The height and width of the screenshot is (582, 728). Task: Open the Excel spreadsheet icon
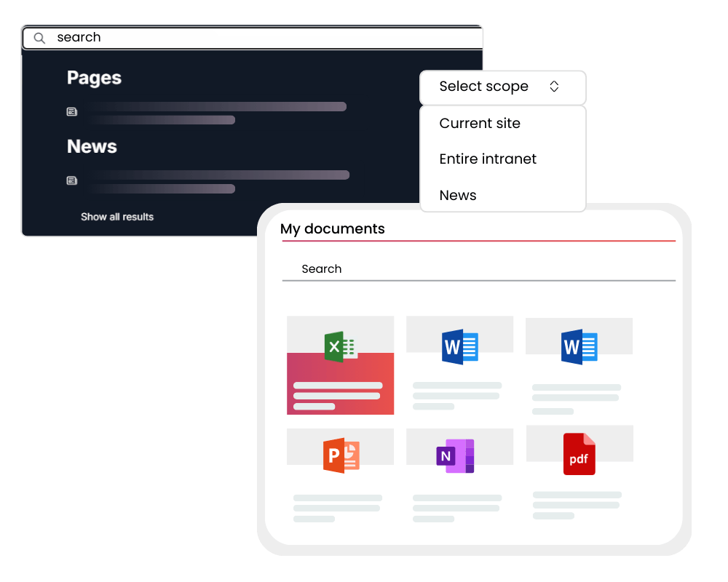click(340, 346)
